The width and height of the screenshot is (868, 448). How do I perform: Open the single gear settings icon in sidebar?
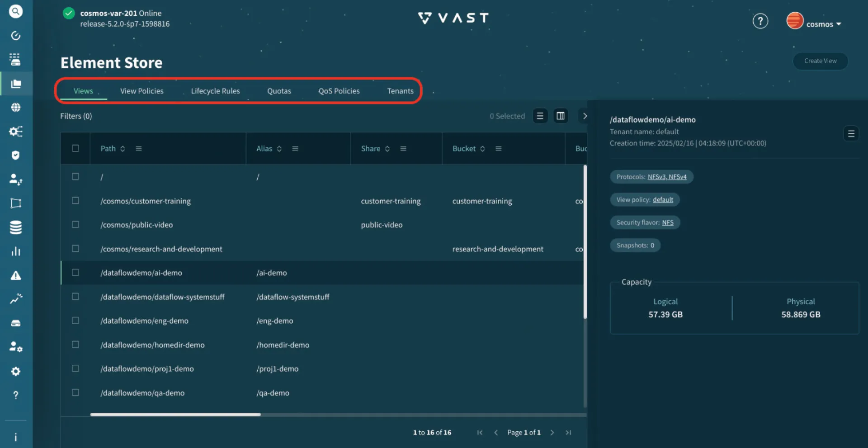coord(16,371)
